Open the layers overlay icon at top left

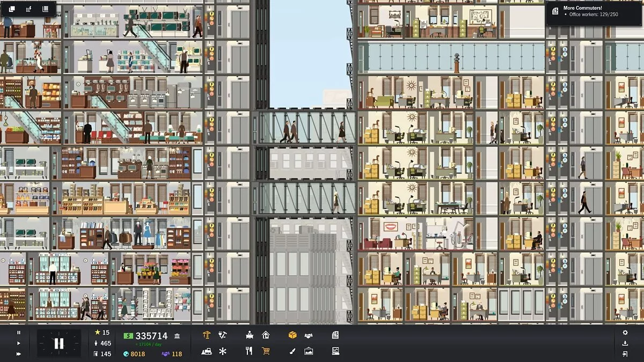[x=12, y=9]
